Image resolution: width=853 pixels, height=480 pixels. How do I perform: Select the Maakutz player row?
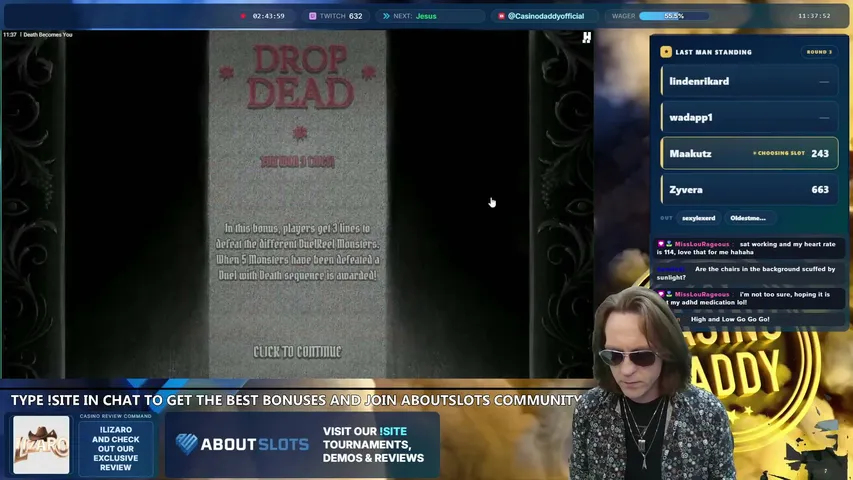tap(749, 153)
